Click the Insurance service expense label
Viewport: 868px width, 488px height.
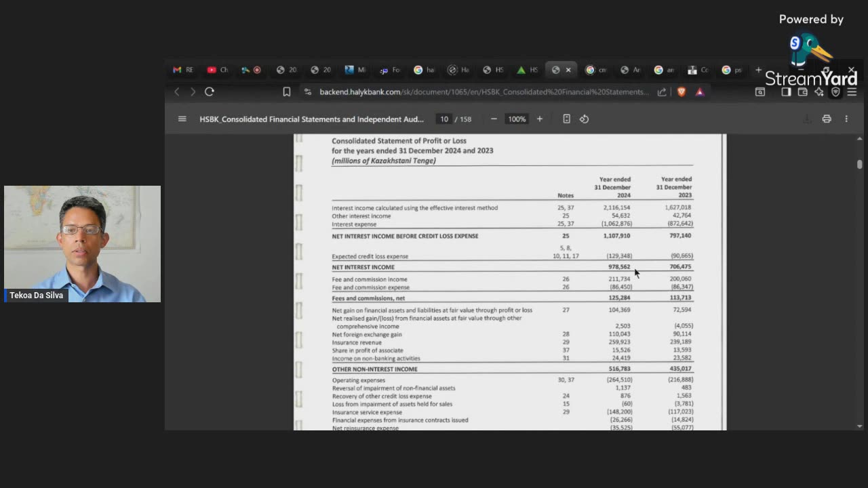click(367, 412)
